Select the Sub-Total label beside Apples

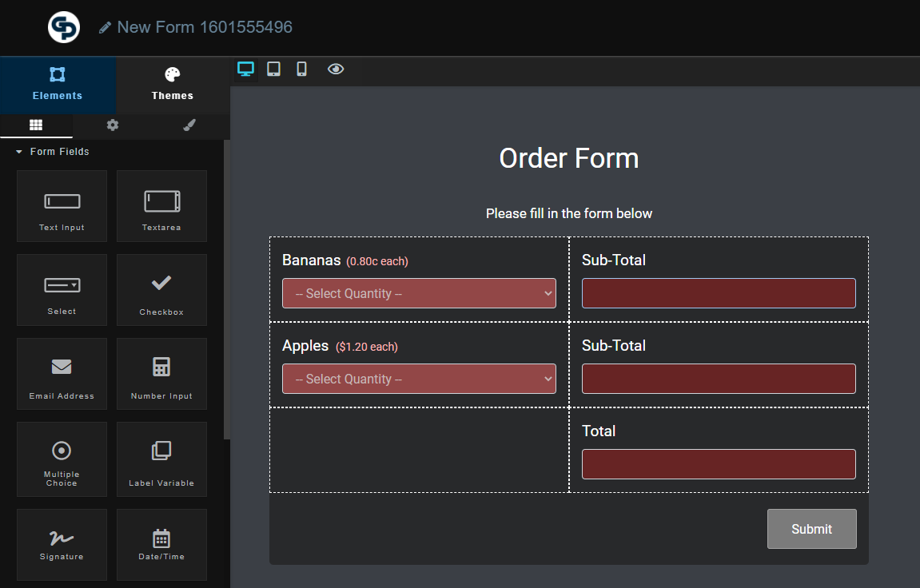[x=614, y=345]
